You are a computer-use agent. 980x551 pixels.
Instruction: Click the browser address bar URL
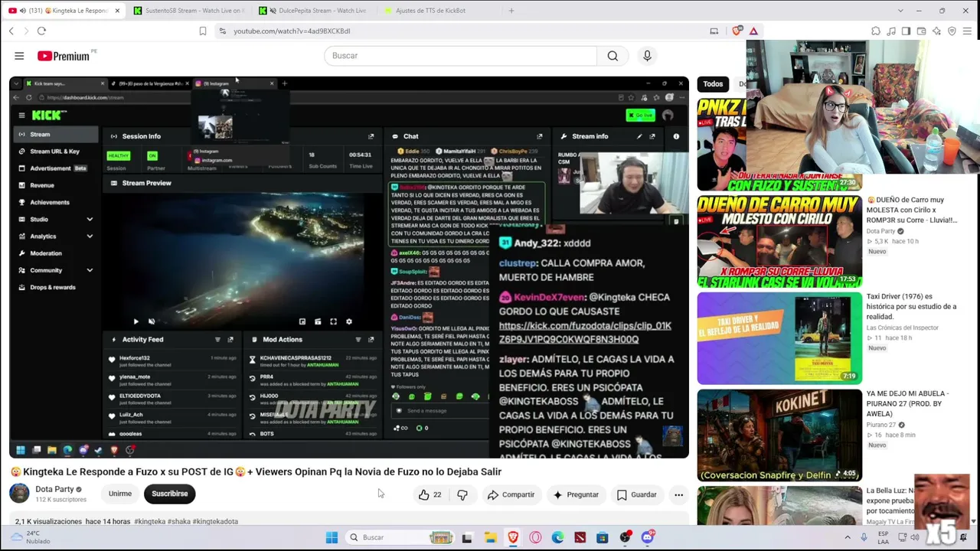click(x=292, y=31)
